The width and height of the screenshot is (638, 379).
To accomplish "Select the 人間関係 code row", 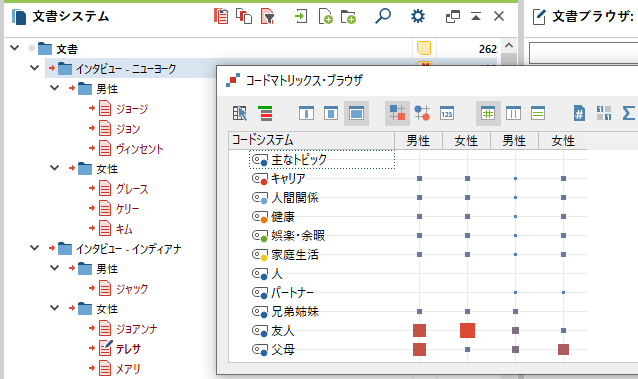I will [295, 197].
